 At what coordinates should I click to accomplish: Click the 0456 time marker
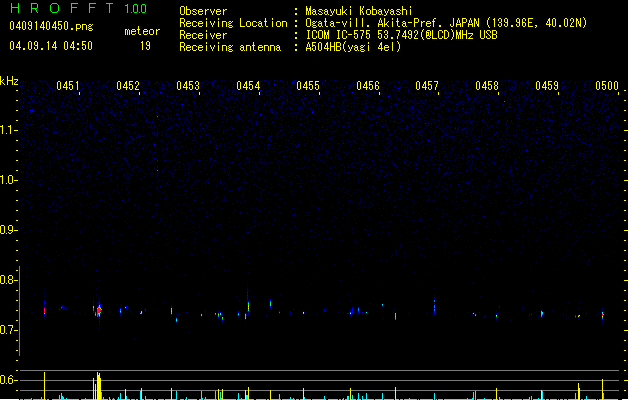[x=368, y=86]
